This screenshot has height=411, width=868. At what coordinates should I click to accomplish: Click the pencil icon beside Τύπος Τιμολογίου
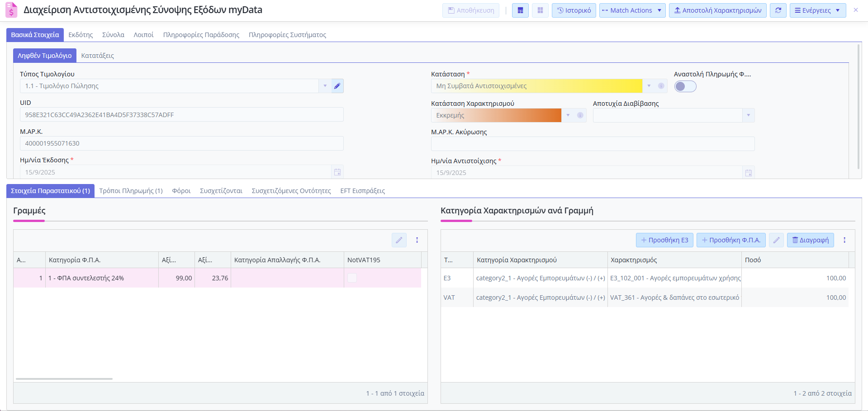click(x=337, y=86)
